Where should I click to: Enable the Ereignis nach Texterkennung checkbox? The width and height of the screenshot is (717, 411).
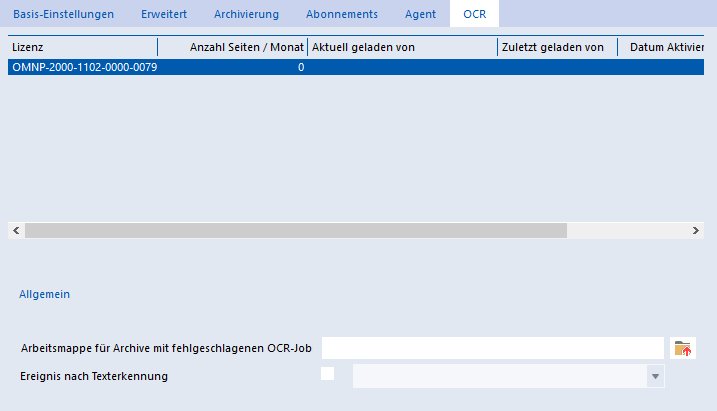tap(327, 374)
